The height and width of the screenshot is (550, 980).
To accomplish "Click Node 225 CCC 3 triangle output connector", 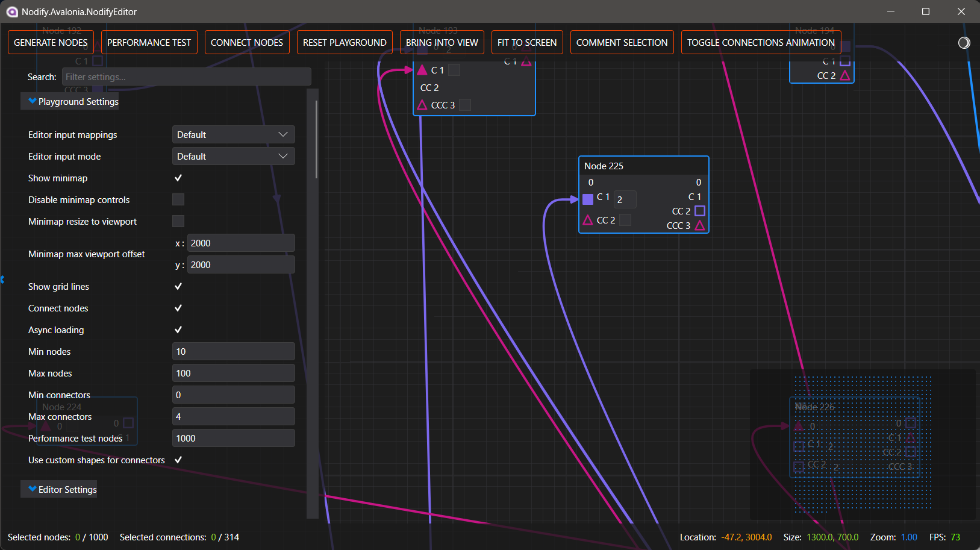I will pyautogui.click(x=700, y=225).
